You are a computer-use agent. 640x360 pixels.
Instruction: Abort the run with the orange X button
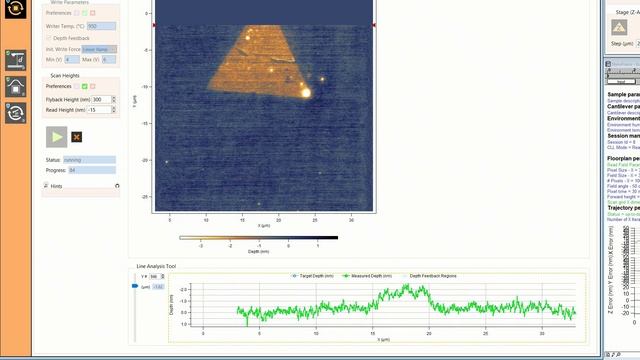(76, 137)
